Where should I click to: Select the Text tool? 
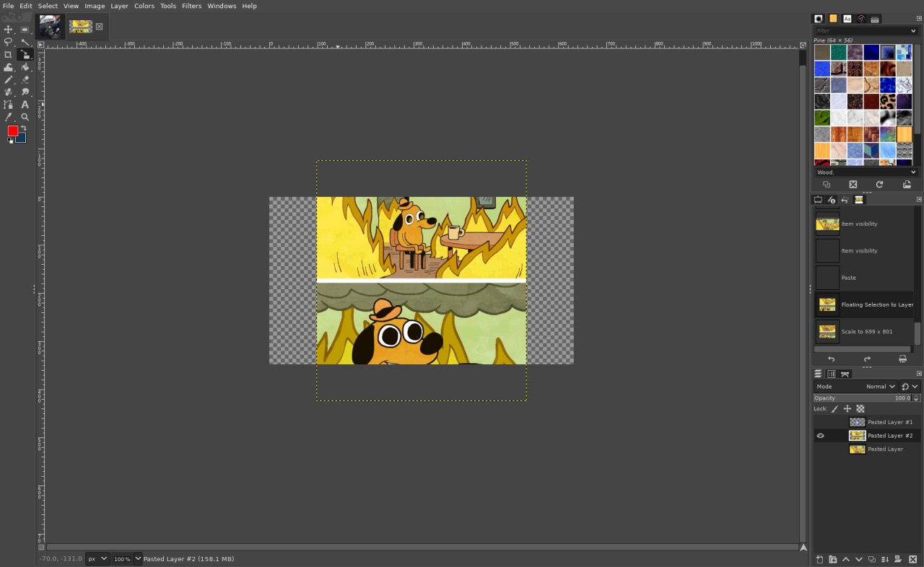point(25,105)
